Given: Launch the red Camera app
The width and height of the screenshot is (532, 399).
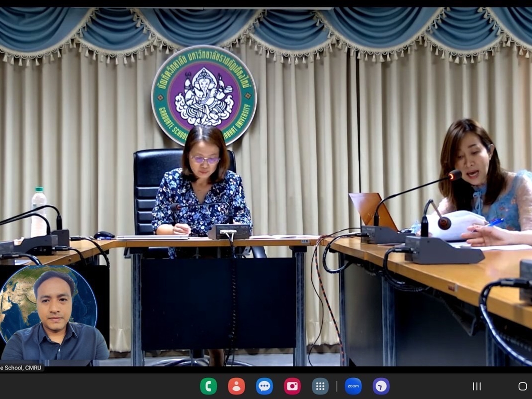Looking at the screenshot, I should [x=292, y=386].
